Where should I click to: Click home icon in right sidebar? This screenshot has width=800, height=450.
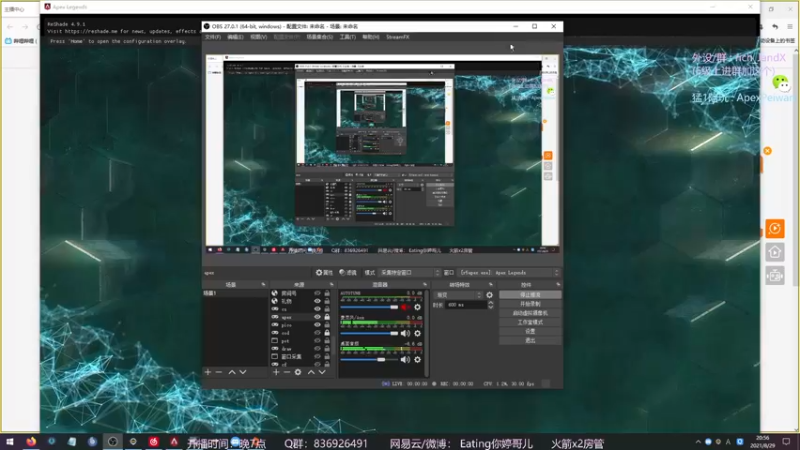click(774, 252)
